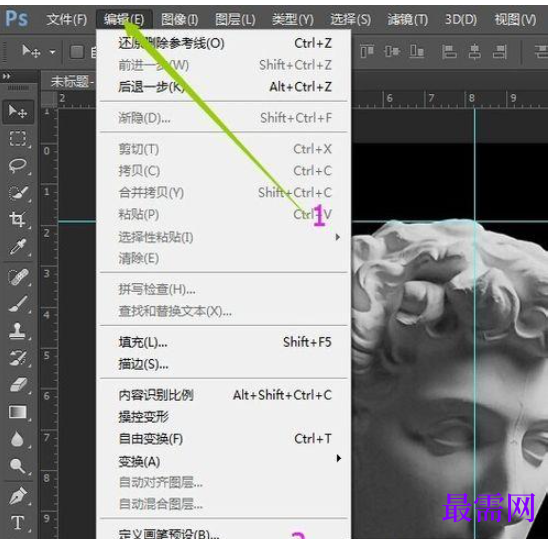Select the Rectangular Marquee tool
554x539 pixels.
(x=17, y=138)
